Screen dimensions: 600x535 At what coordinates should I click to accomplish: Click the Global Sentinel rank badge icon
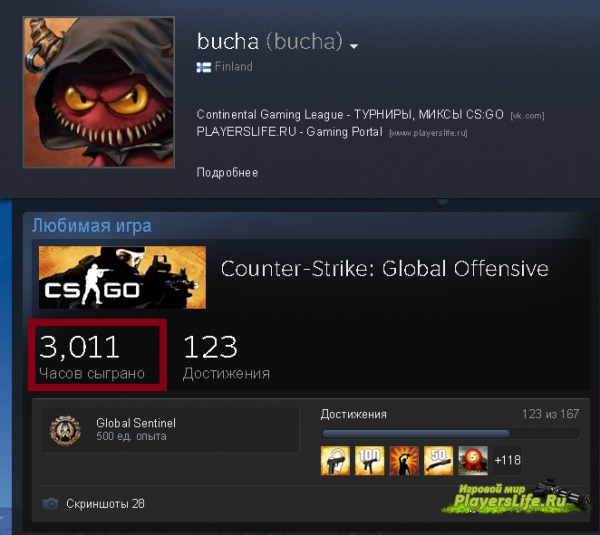tap(65, 430)
